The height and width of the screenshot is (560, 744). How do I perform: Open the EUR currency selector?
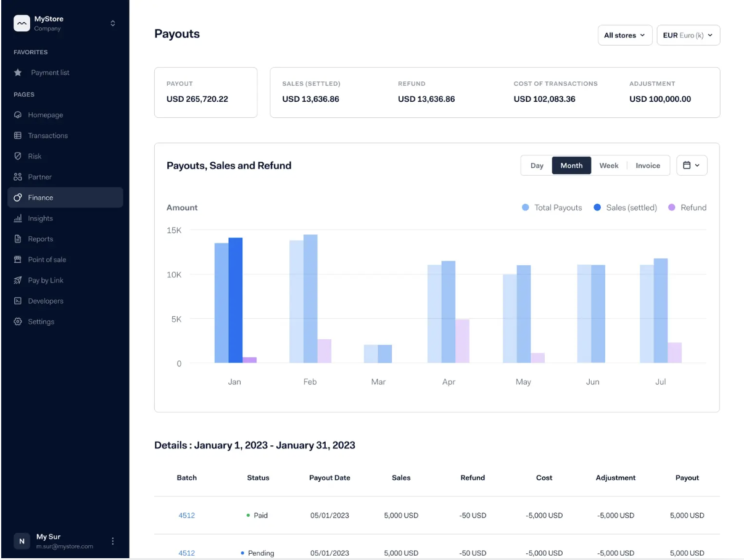pos(688,35)
